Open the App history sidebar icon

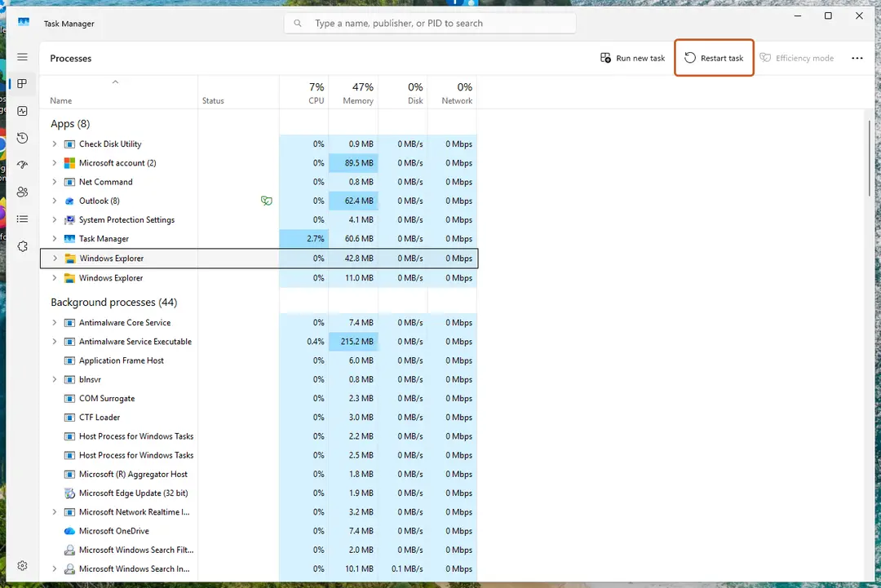tap(23, 138)
